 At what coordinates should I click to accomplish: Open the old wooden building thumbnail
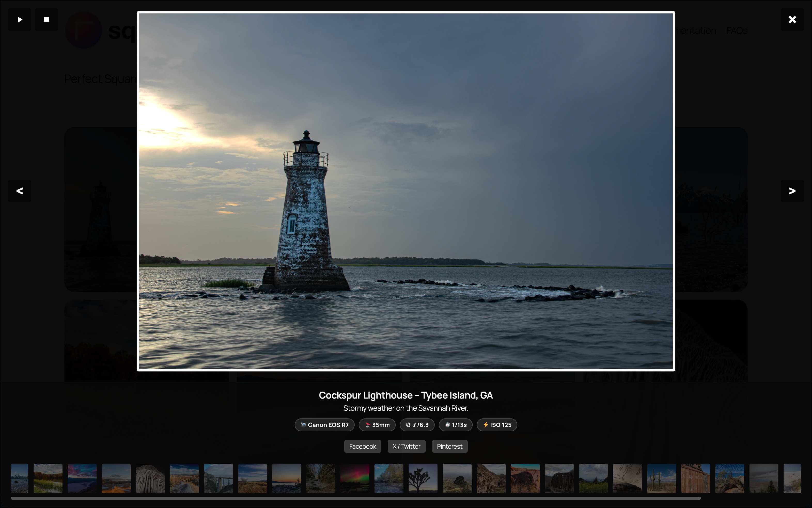click(696, 478)
